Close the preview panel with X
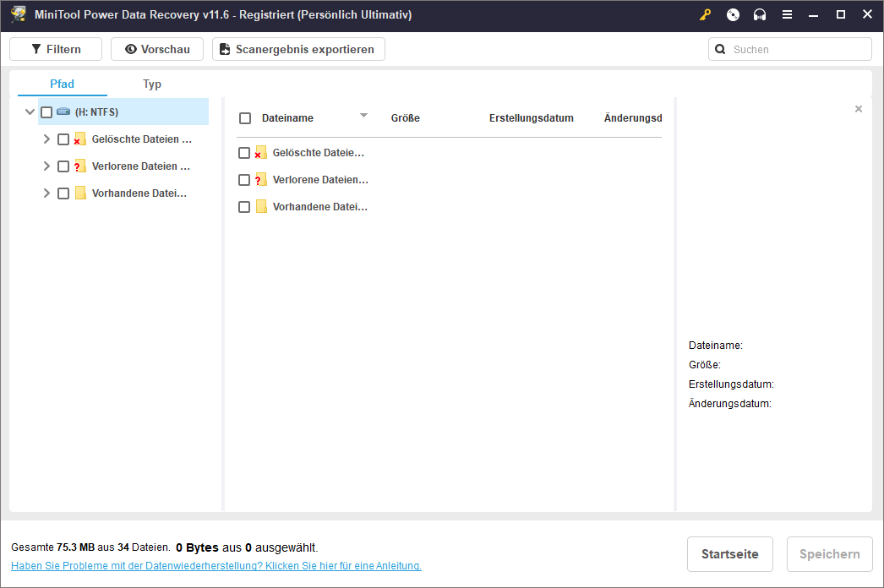884x588 pixels. click(x=859, y=109)
